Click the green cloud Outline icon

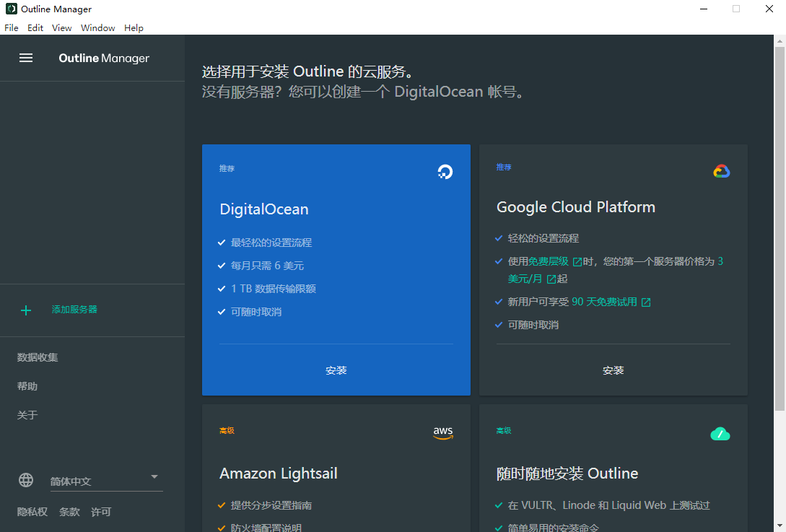pyautogui.click(x=720, y=434)
